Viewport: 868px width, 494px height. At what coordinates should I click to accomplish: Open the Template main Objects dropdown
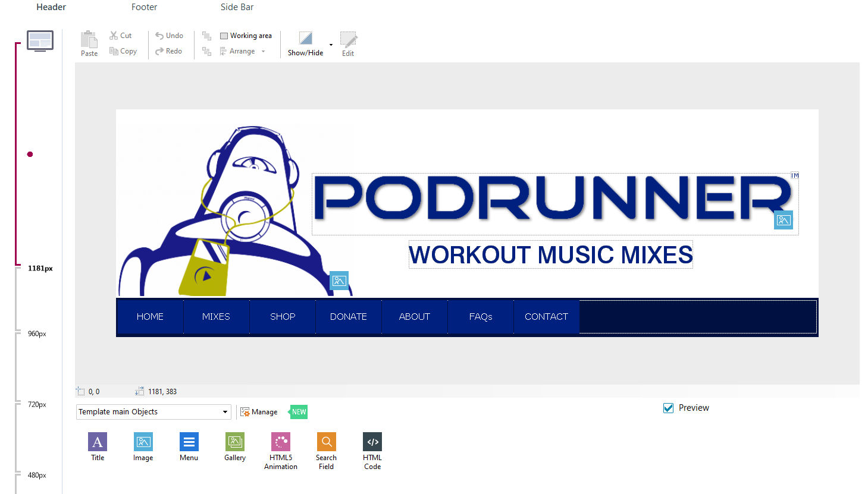tap(153, 411)
